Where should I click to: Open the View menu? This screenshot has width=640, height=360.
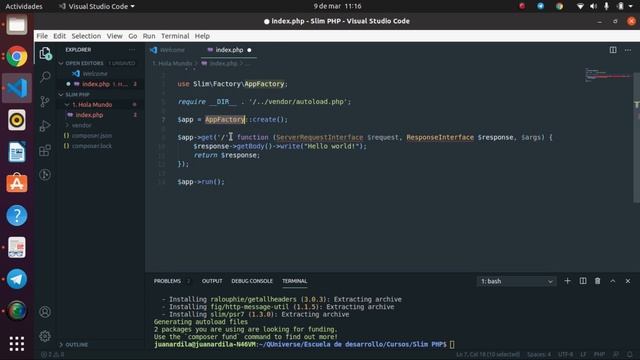115,36
